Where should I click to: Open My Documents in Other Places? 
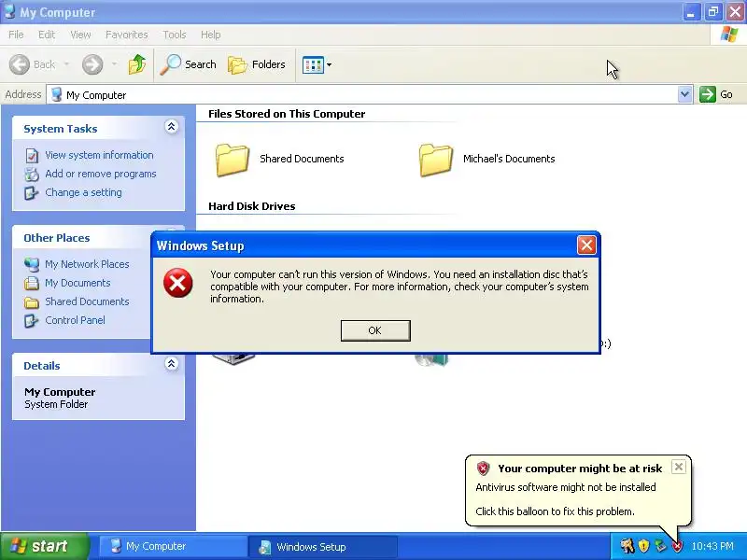78,283
